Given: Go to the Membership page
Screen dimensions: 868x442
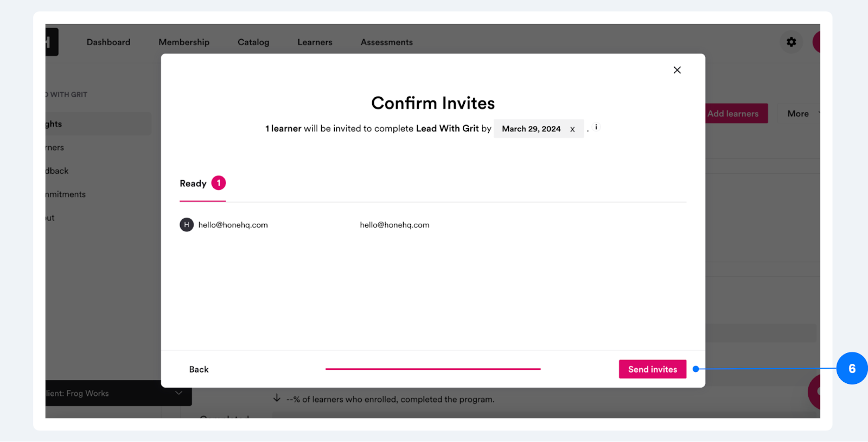Looking at the screenshot, I should (184, 42).
